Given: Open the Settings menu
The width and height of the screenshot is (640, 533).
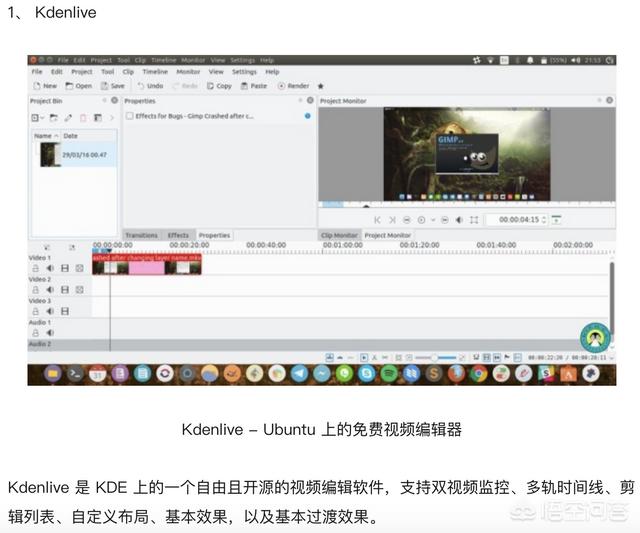Looking at the screenshot, I should pyautogui.click(x=244, y=72).
